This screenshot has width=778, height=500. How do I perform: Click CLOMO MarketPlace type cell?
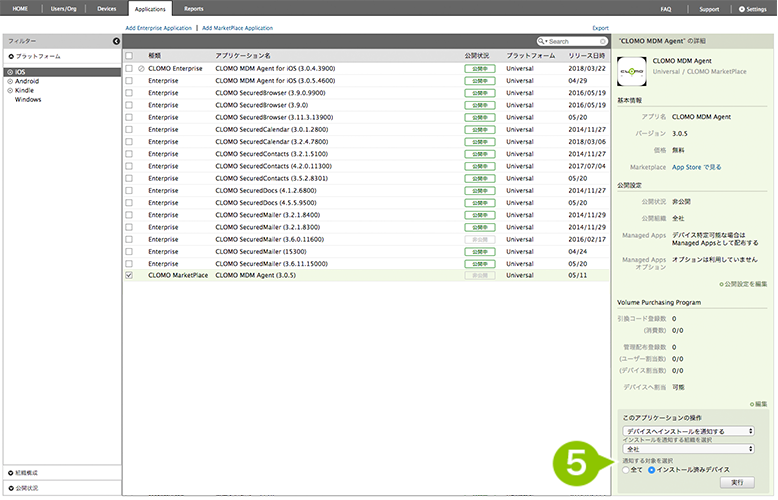click(x=178, y=275)
